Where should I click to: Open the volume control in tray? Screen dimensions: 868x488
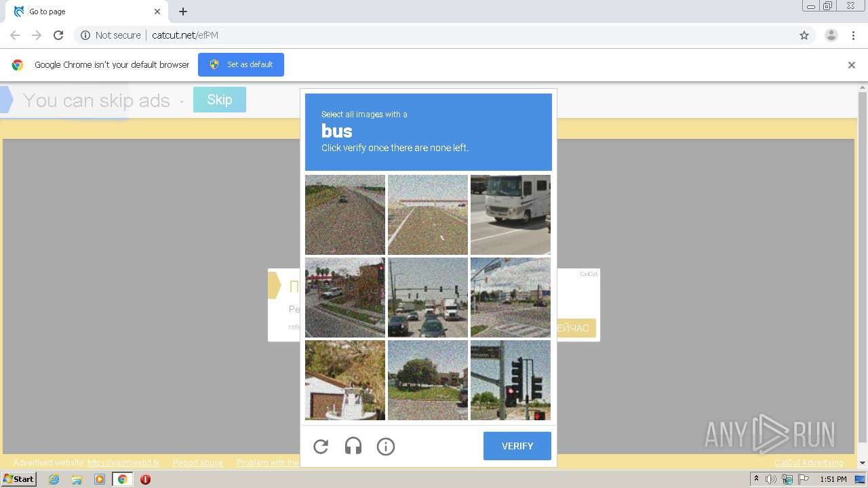pyautogui.click(x=771, y=479)
